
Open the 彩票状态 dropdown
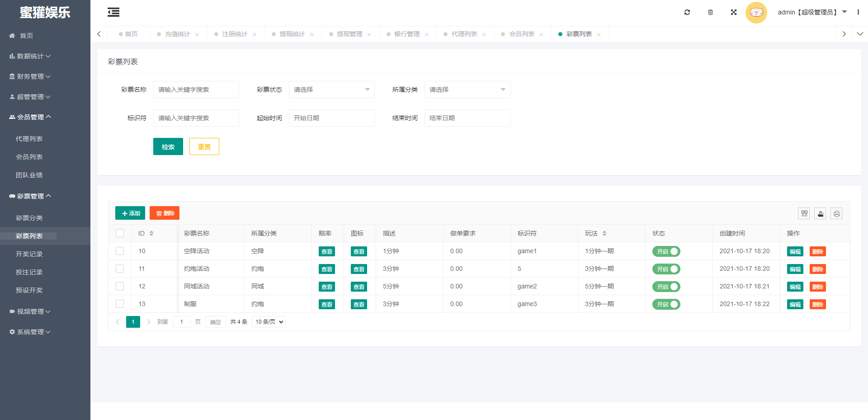click(x=331, y=90)
